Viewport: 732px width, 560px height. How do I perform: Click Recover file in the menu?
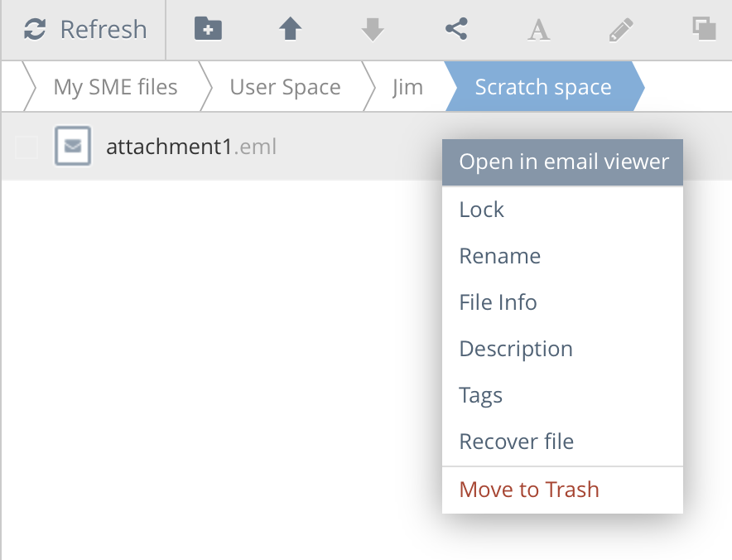pos(562,442)
